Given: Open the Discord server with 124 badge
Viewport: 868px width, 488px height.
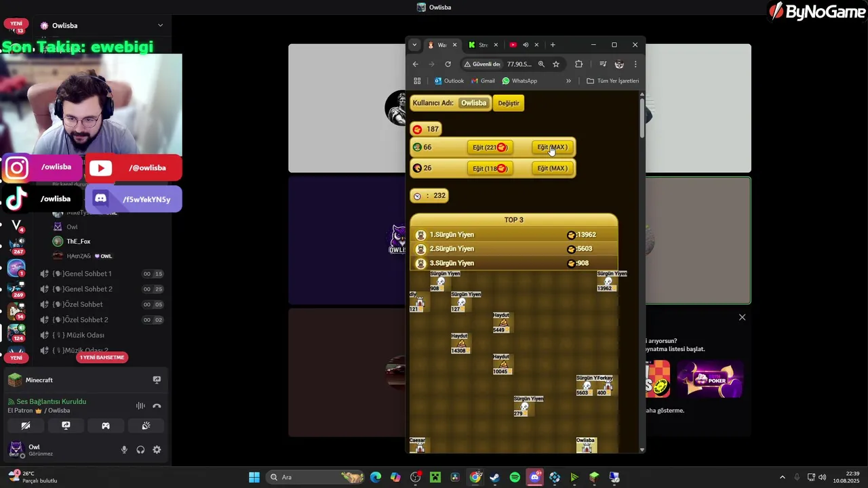Looking at the screenshot, I should (x=16, y=332).
